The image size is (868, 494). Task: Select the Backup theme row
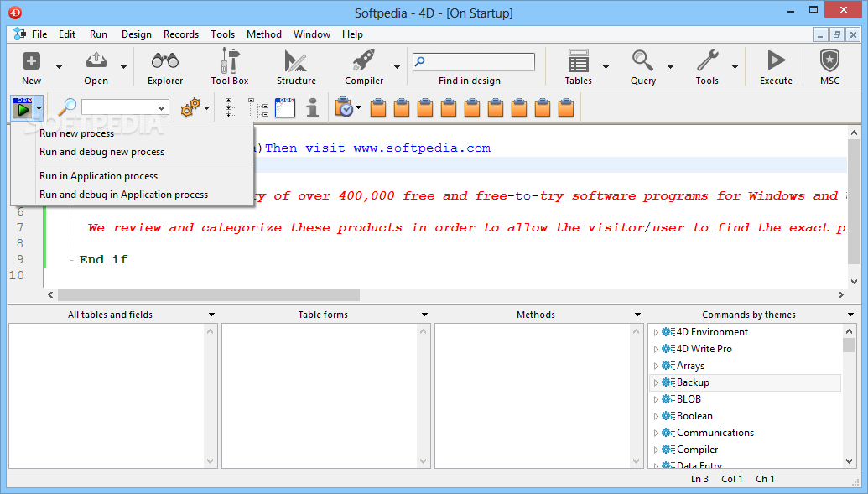coord(745,382)
